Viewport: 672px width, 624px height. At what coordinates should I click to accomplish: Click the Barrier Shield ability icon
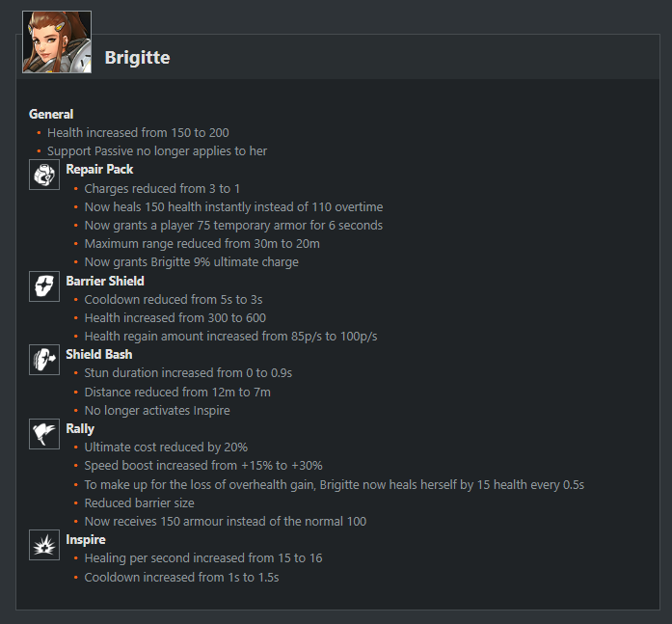(44, 286)
